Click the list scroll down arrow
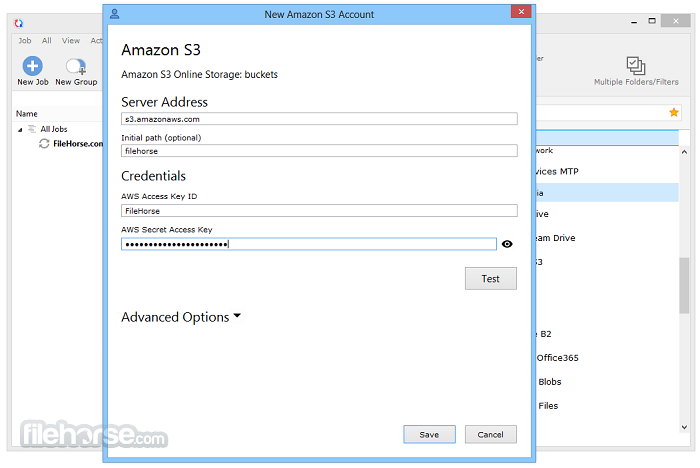 pyautogui.click(x=684, y=427)
